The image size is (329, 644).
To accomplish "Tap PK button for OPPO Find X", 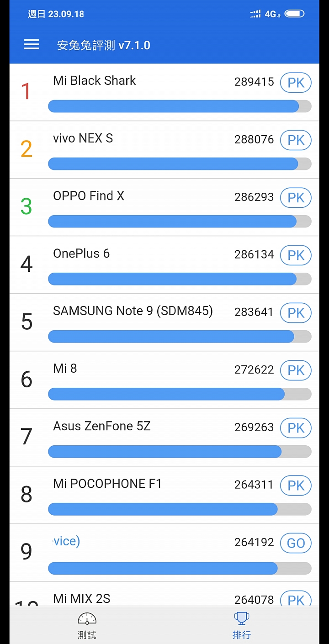I will tap(296, 198).
